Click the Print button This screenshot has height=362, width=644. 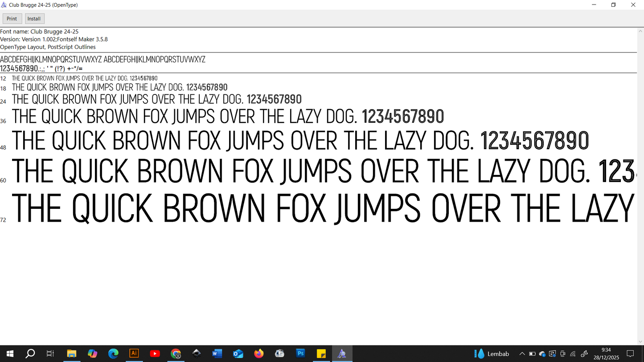(12, 19)
